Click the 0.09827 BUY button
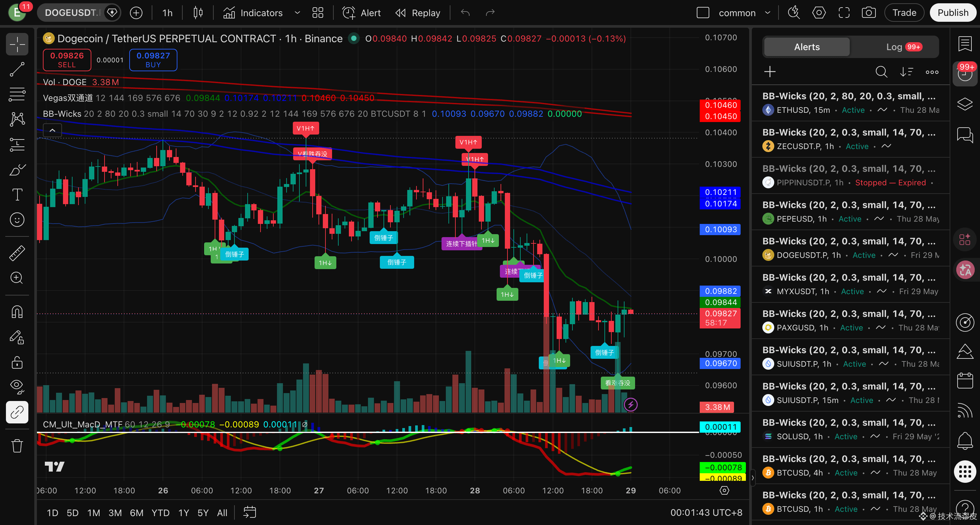Screen dimensions: 980x525 153,60
